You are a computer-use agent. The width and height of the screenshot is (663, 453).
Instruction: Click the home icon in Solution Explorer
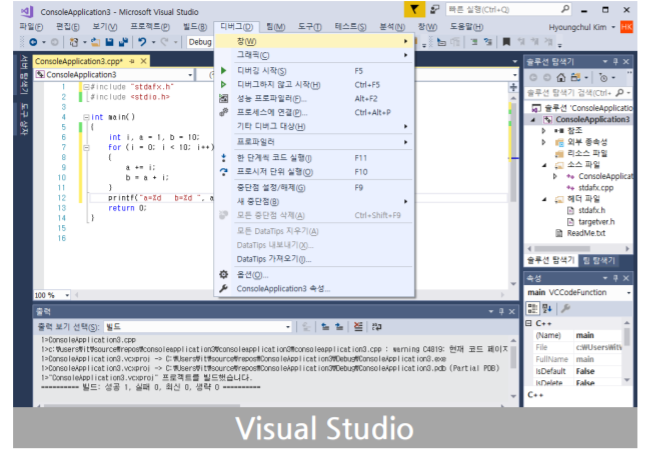561,77
